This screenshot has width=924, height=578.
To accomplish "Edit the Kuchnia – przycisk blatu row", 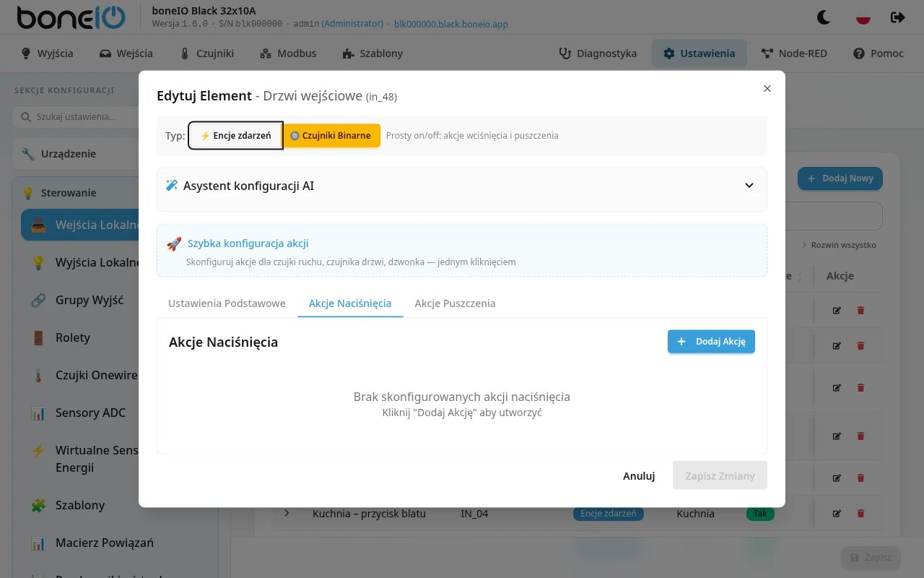I will click(x=837, y=514).
